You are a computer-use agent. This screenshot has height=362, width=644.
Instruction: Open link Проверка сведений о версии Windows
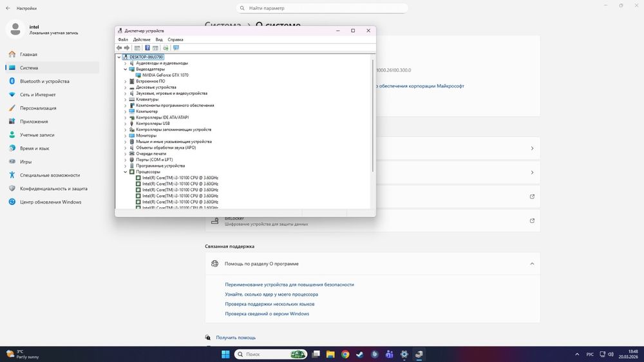[267, 314]
